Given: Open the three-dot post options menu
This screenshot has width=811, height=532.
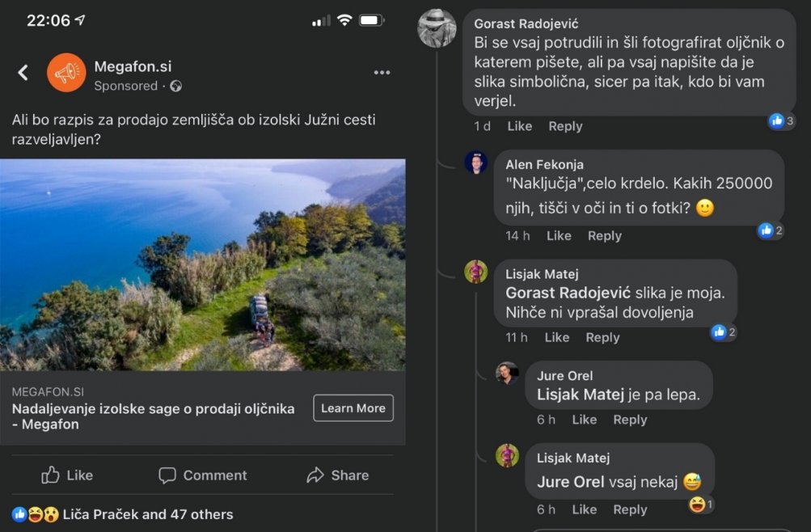Looking at the screenshot, I should (x=382, y=73).
